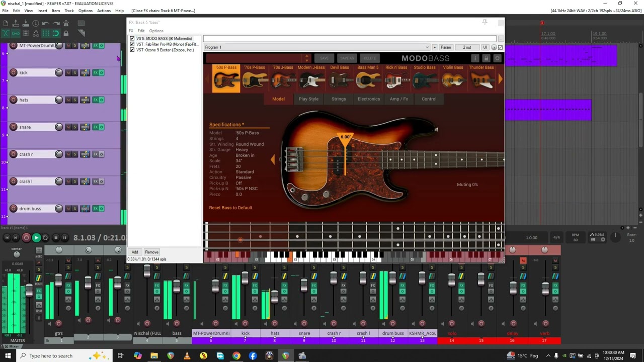The width and height of the screenshot is (644, 362).
Task: Toggle item grouping link icon
Action: (16, 33)
